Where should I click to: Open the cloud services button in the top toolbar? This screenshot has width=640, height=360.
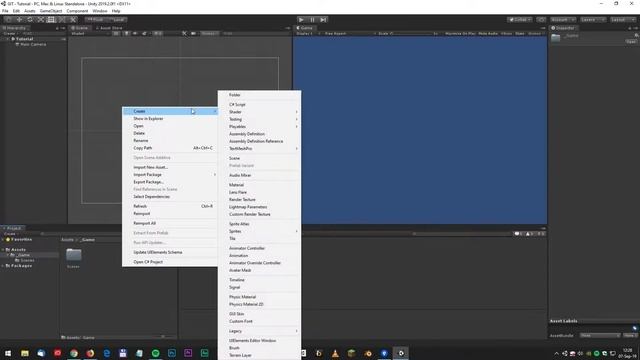pos(541,20)
